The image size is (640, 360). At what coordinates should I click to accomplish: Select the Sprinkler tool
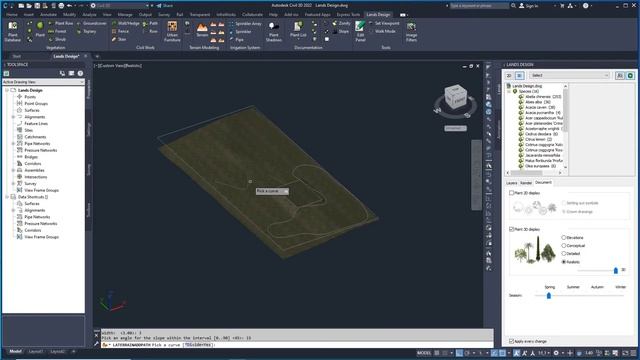[240, 31]
